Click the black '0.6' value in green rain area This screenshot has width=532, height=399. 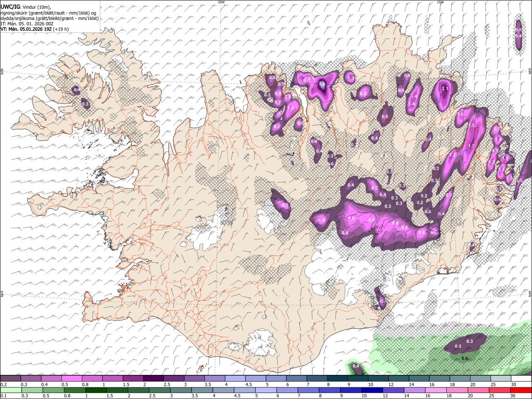[465, 358]
